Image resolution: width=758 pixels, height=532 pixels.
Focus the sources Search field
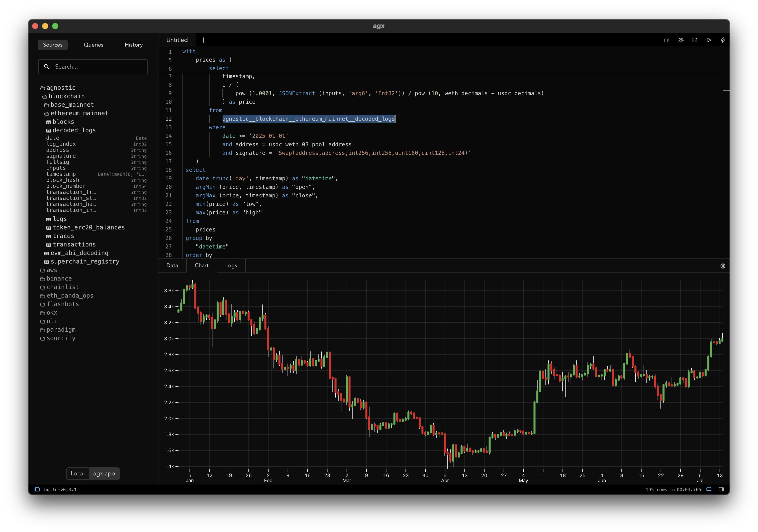pyautogui.click(x=93, y=67)
